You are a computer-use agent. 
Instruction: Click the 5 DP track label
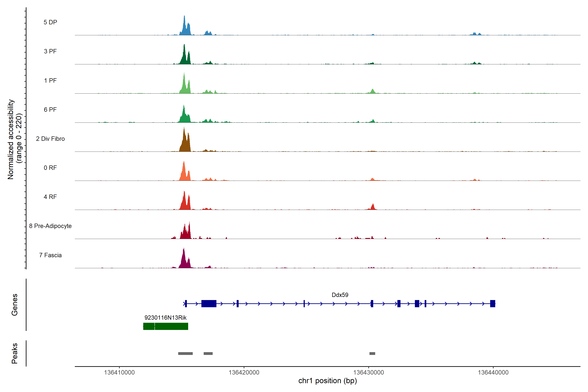(50, 22)
